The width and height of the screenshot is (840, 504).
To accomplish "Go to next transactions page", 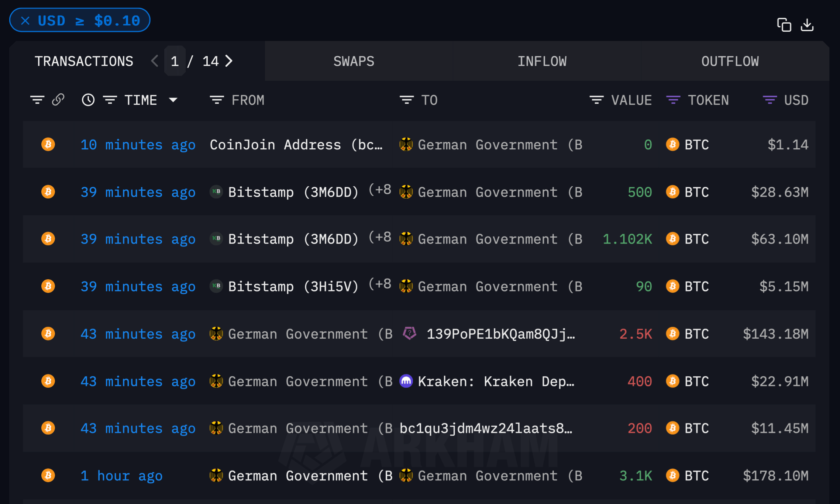I will (x=229, y=61).
